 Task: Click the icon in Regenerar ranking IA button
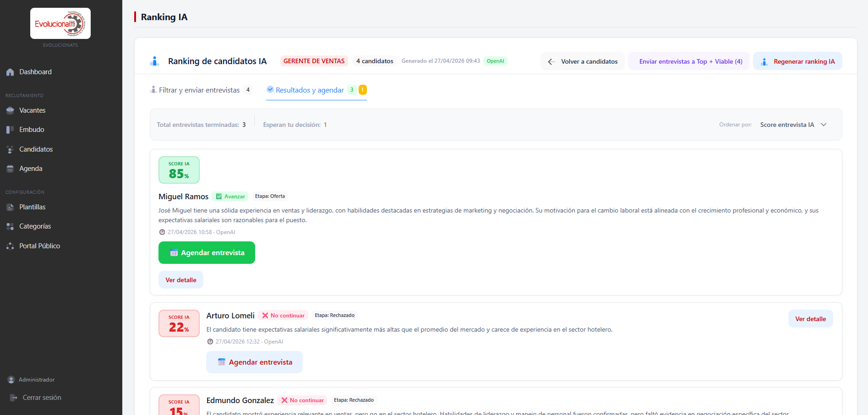click(x=764, y=61)
